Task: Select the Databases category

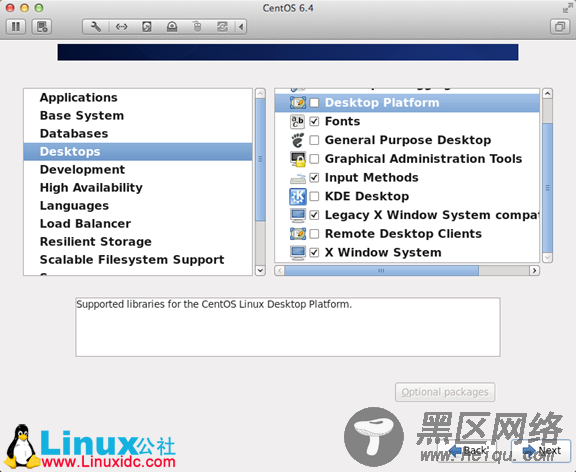Action: click(138, 133)
